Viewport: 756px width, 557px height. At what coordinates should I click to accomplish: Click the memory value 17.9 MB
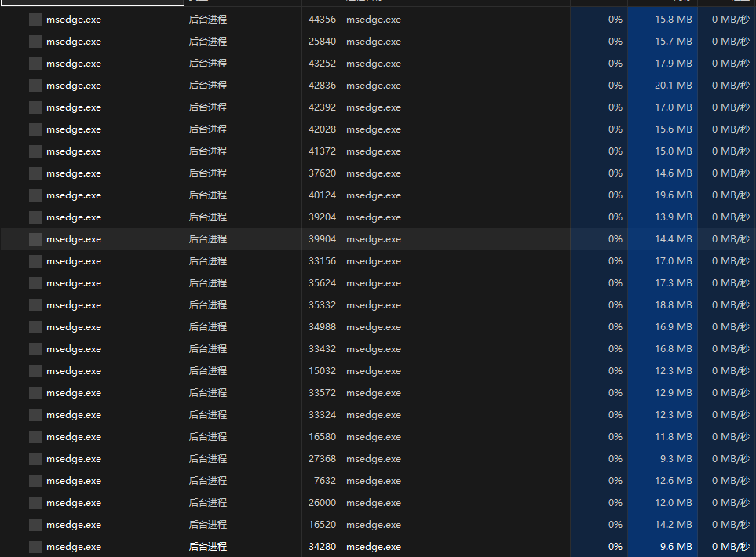[x=673, y=64]
